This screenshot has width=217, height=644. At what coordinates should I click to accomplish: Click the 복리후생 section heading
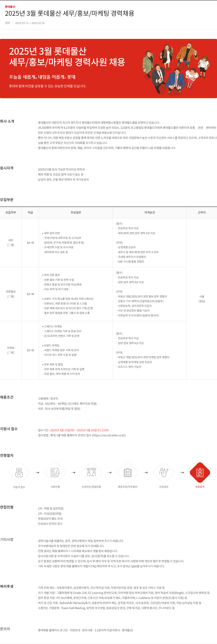(7, 586)
